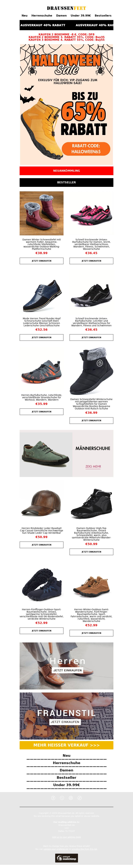Open the Facebook icon in footer
The height and width of the screenshot is (868, 133).
tap(53, 798)
